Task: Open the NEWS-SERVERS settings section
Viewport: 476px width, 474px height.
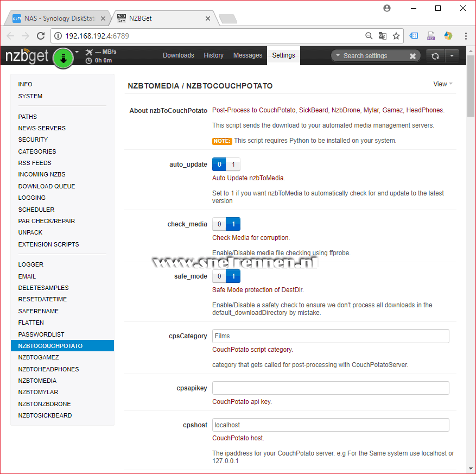Action: [42, 128]
